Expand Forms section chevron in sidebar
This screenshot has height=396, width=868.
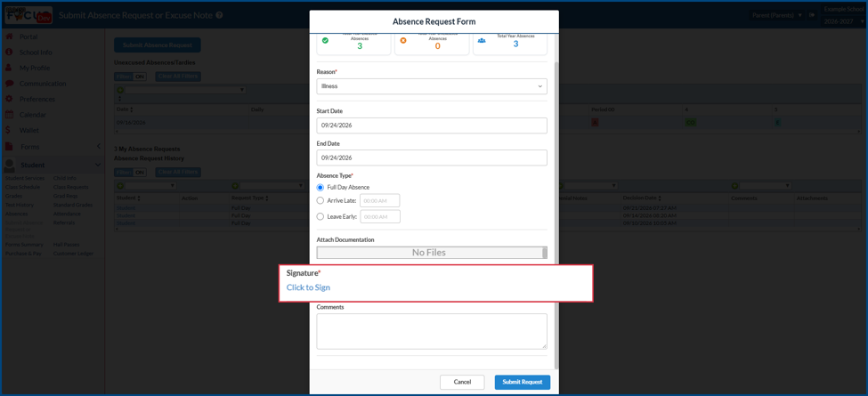click(98, 147)
